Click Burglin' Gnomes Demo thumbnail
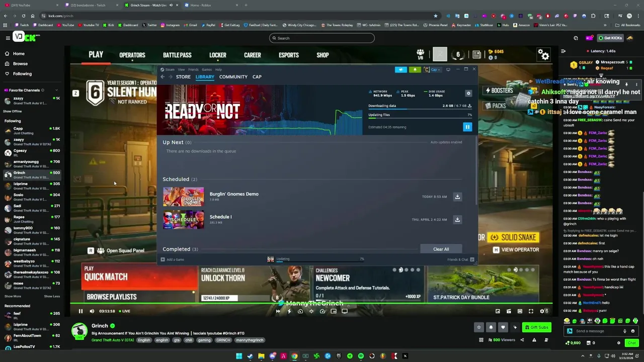This screenshot has width=644, height=362. (183, 197)
